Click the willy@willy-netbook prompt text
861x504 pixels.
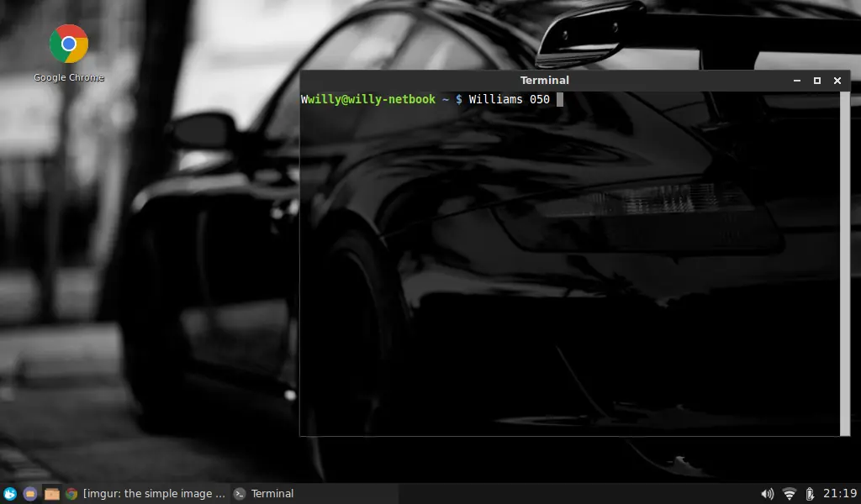click(x=372, y=99)
